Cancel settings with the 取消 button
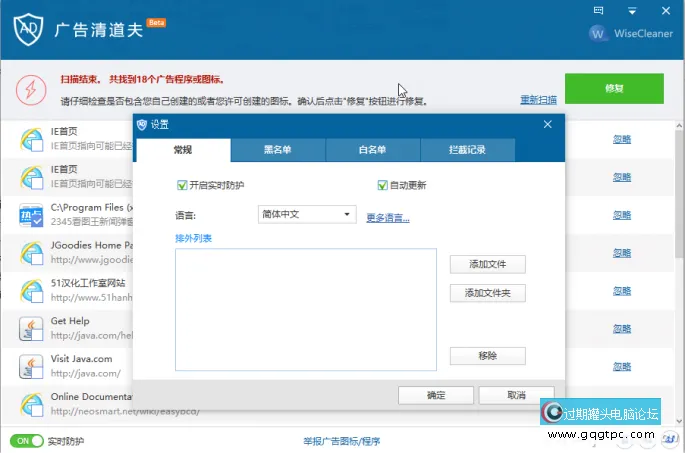685x453 pixels. click(516, 395)
